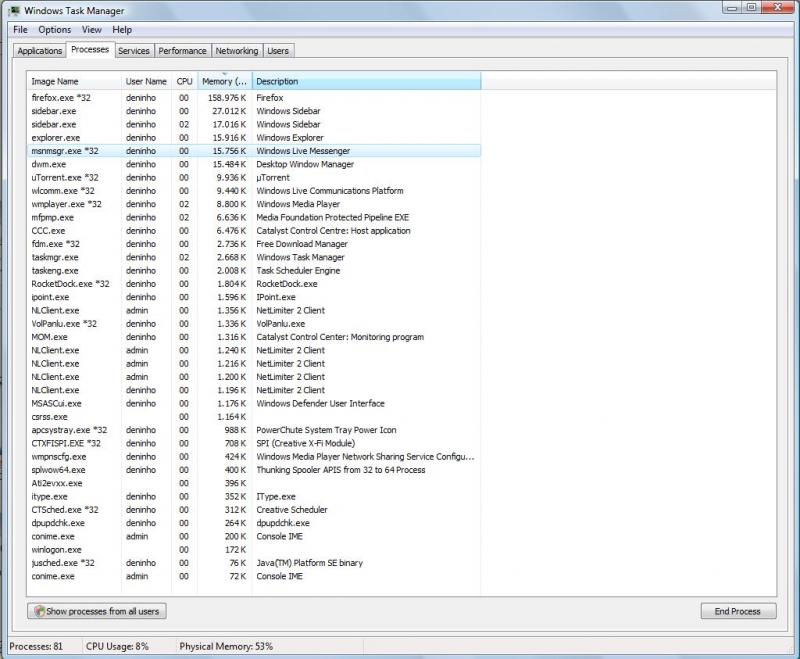Maximize the Task Manager window
This screenshot has width=800, height=659.
tap(752, 7)
